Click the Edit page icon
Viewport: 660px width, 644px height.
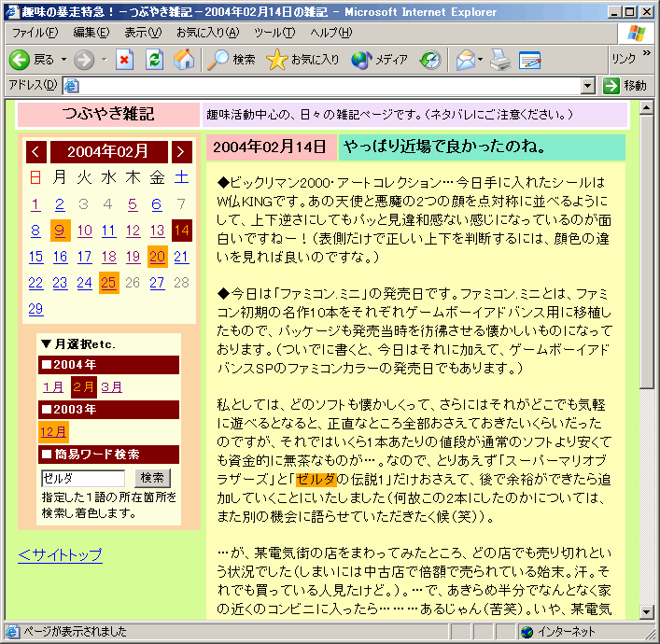(529, 60)
